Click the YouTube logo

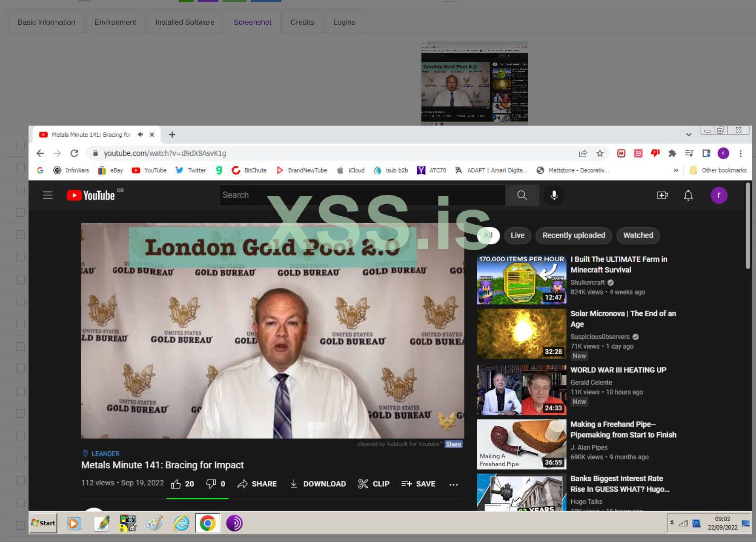click(91, 195)
